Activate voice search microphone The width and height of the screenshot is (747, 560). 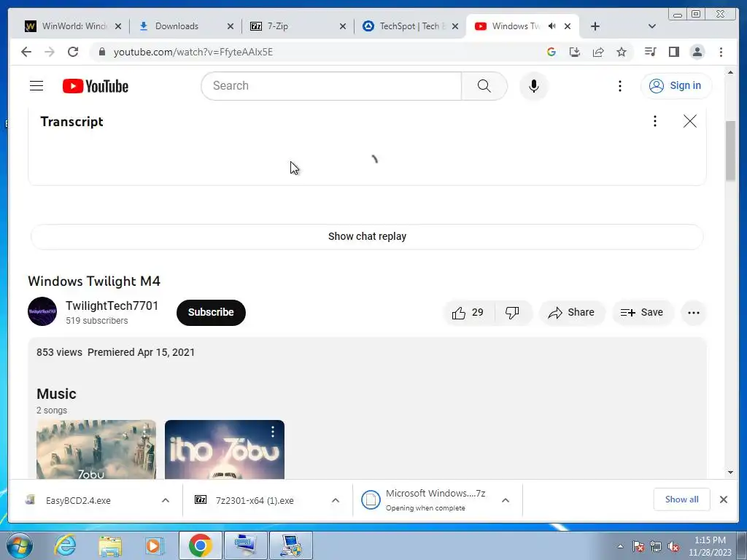tap(533, 86)
